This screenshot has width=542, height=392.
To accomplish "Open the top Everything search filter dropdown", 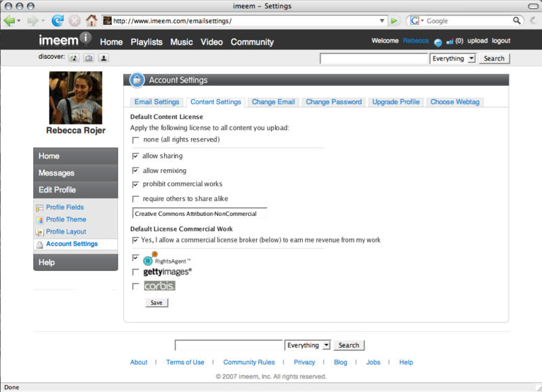I will (x=453, y=58).
